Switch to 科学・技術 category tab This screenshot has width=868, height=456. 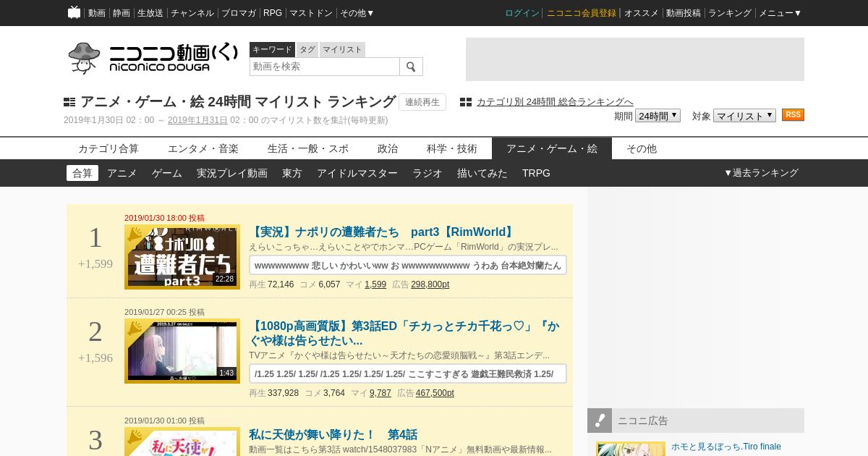(x=452, y=148)
